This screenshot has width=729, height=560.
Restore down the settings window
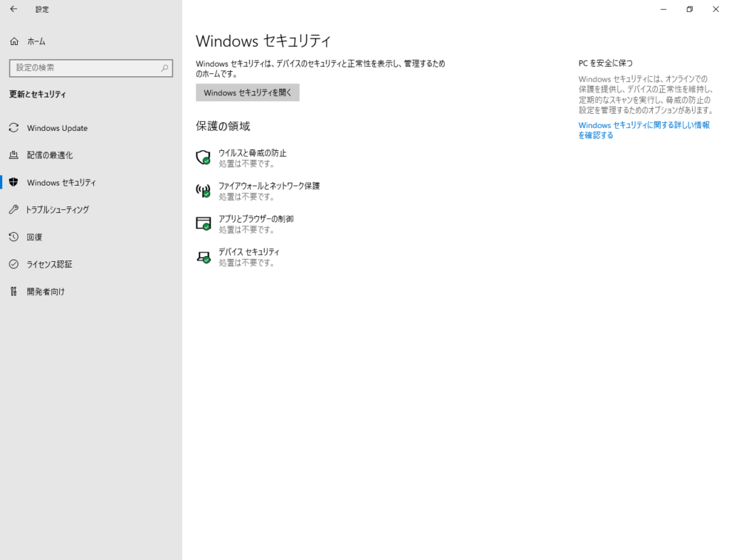pyautogui.click(x=689, y=9)
